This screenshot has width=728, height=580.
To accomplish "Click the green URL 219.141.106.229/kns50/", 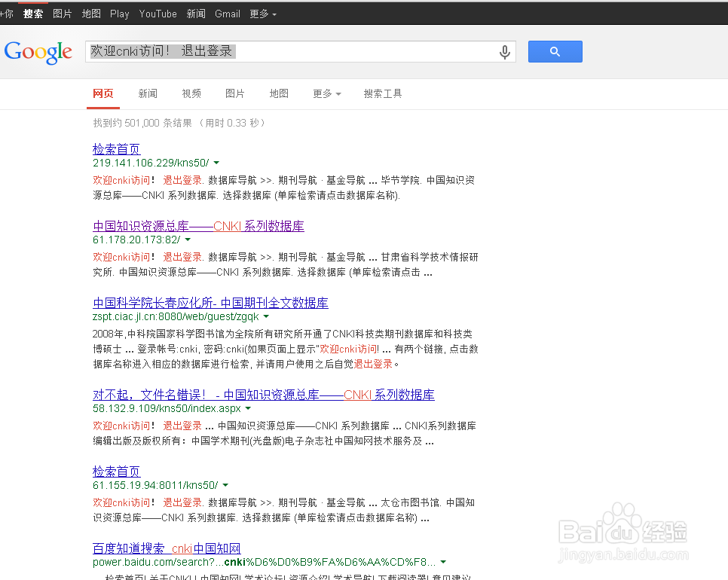I will coord(151,163).
